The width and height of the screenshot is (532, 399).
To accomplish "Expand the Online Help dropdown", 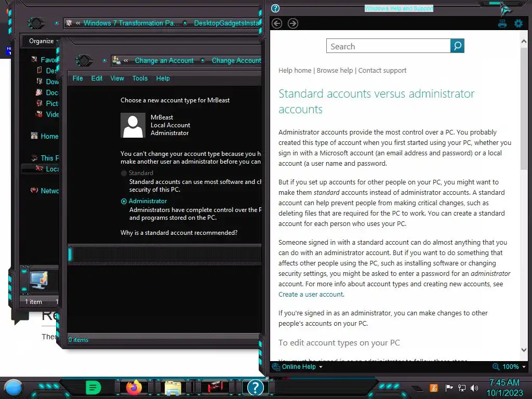I will pyautogui.click(x=321, y=367).
